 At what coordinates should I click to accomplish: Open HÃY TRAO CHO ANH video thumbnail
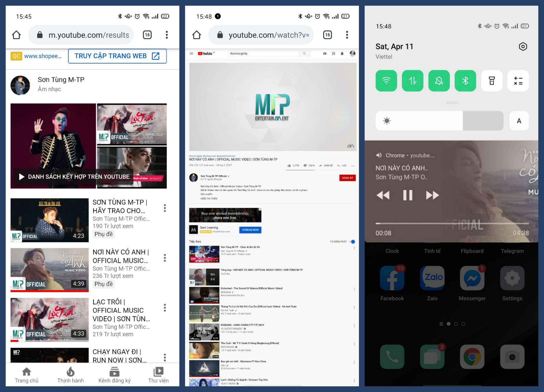point(49,220)
